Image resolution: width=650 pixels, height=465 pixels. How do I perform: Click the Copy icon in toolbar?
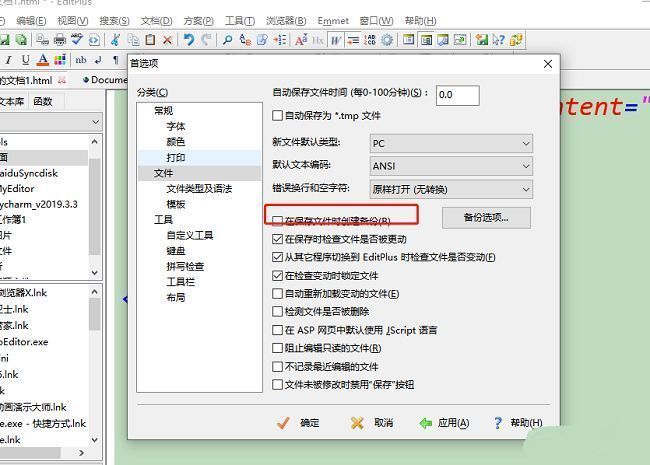[133, 40]
